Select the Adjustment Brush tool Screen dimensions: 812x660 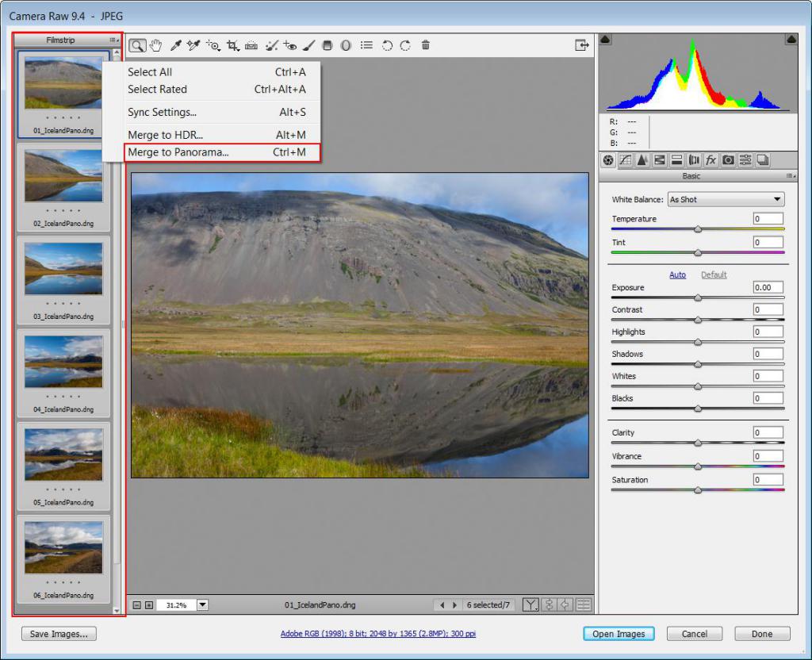308,45
